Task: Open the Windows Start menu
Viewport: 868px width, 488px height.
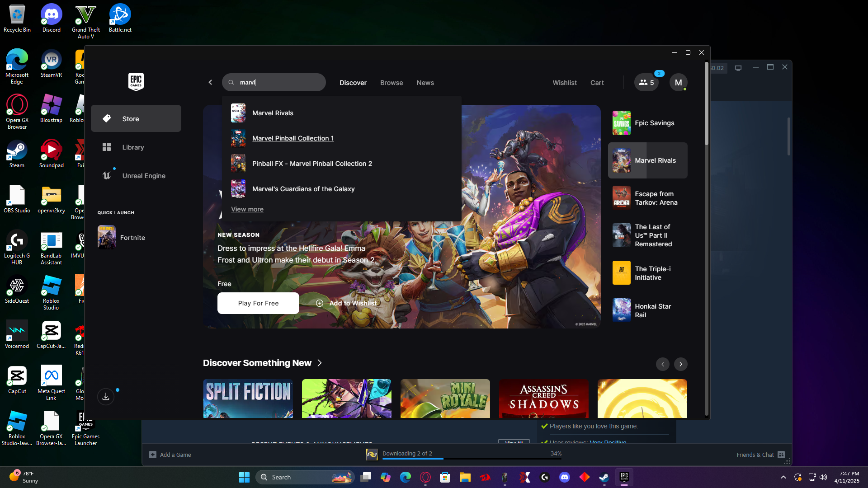Action: click(x=244, y=477)
